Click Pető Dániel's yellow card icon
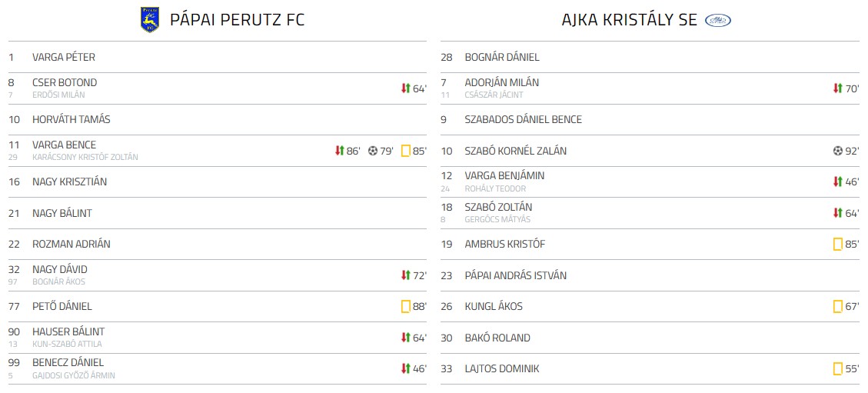This screenshot has width=868, height=393. [x=405, y=306]
